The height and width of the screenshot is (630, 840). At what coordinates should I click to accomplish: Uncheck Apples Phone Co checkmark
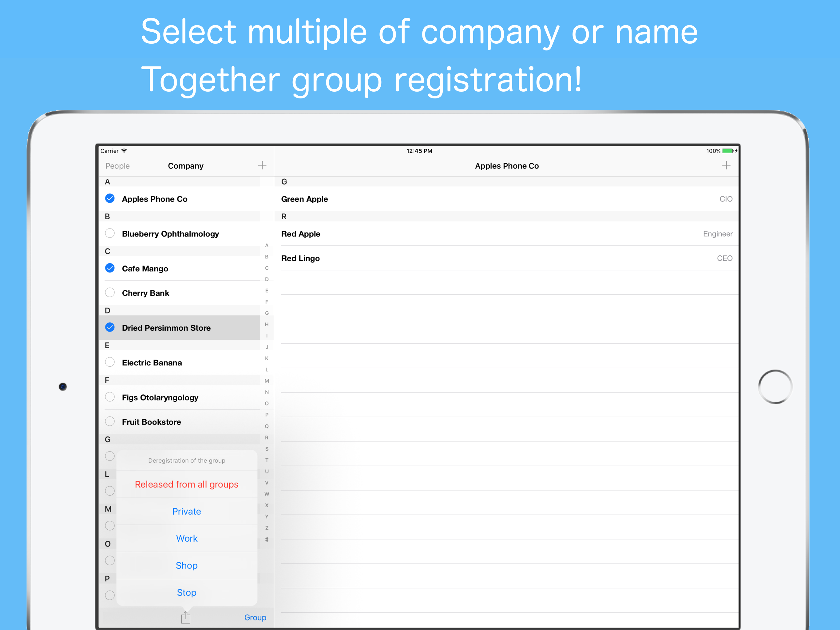click(110, 198)
